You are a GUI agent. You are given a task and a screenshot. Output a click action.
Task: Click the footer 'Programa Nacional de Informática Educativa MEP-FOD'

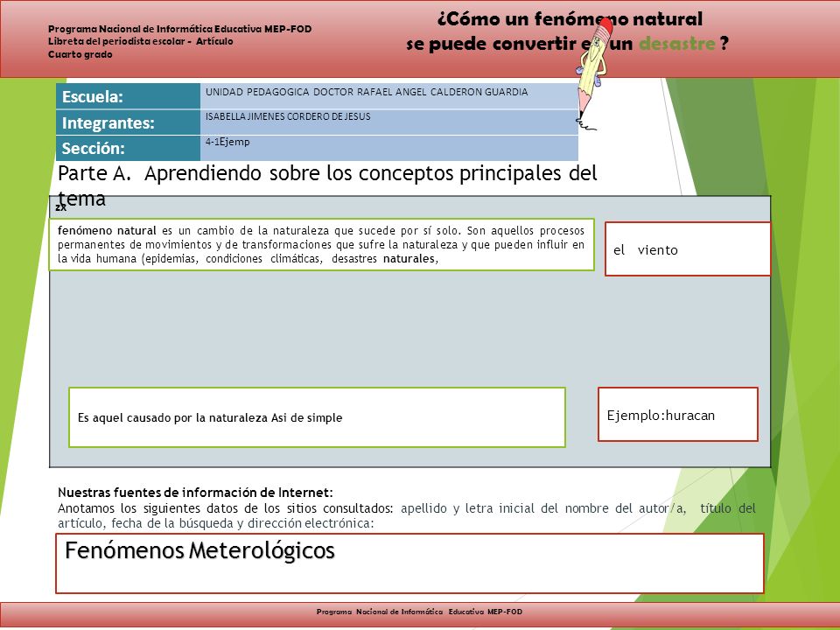click(x=419, y=612)
